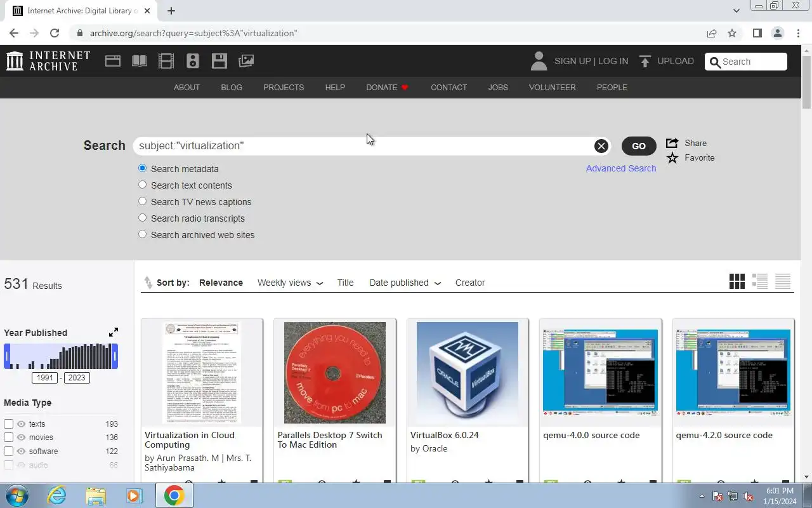Check the texts media type filter
The height and width of the screenshot is (508, 812).
(8, 424)
